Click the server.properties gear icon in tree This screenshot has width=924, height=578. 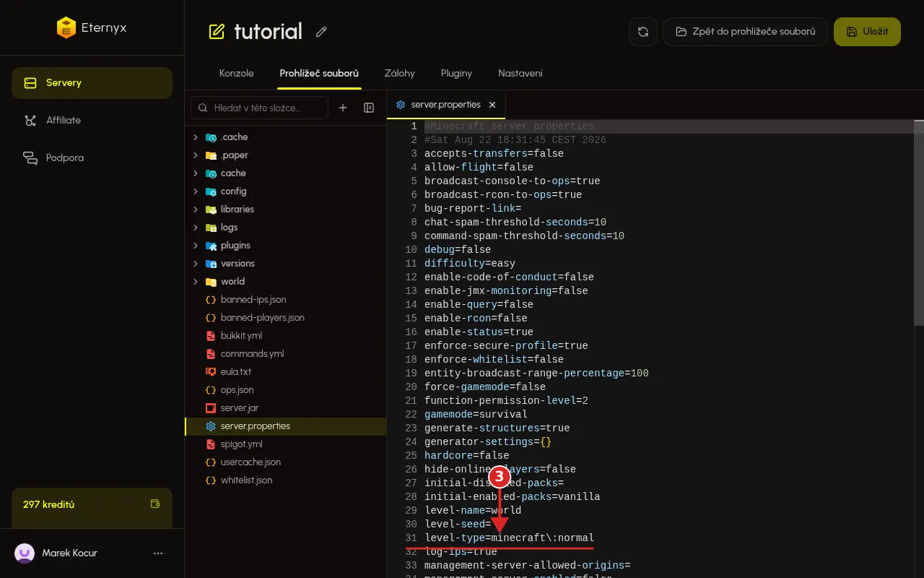(x=211, y=426)
